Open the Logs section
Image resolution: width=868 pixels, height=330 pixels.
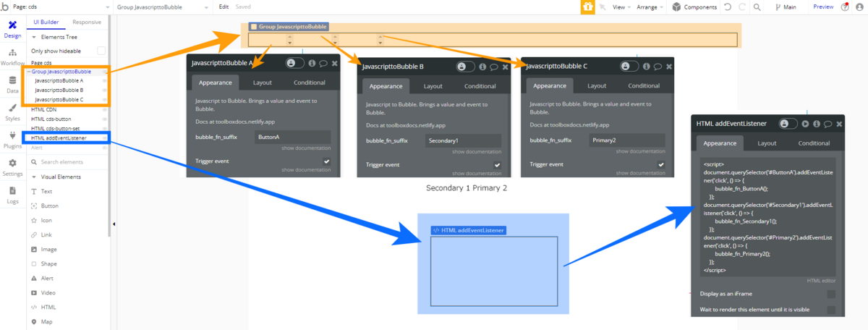[12, 195]
